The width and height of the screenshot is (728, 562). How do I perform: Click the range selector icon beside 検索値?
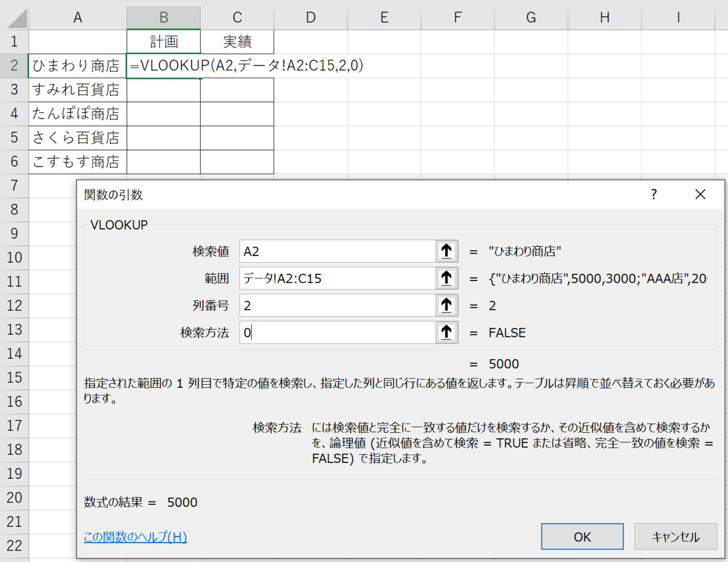coord(447,251)
